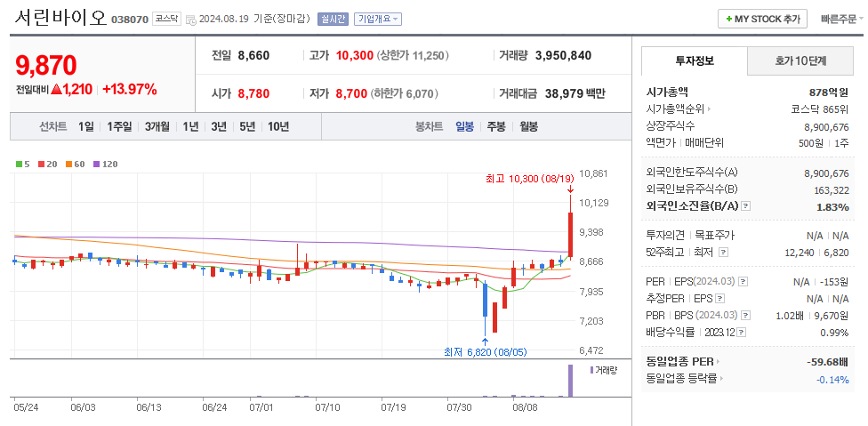Click the current price 9,870
Screen dimensions: 868x426
pyautogui.click(x=46, y=65)
